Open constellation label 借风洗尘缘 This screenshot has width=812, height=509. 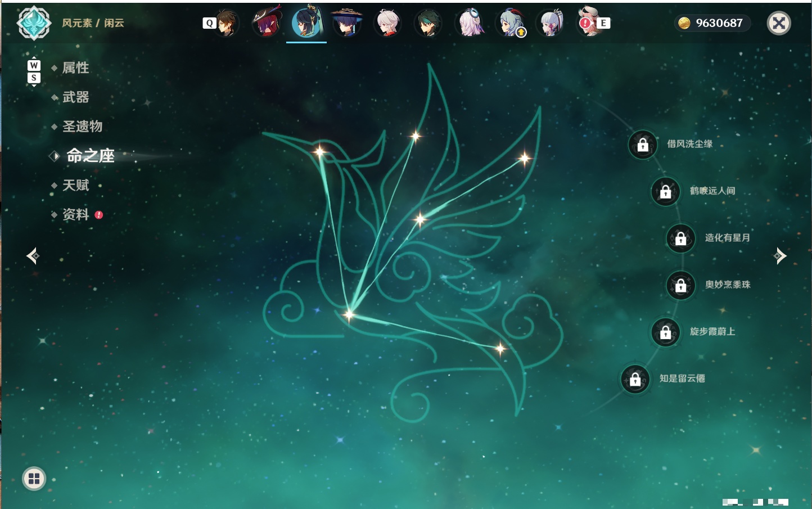[x=690, y=144]
